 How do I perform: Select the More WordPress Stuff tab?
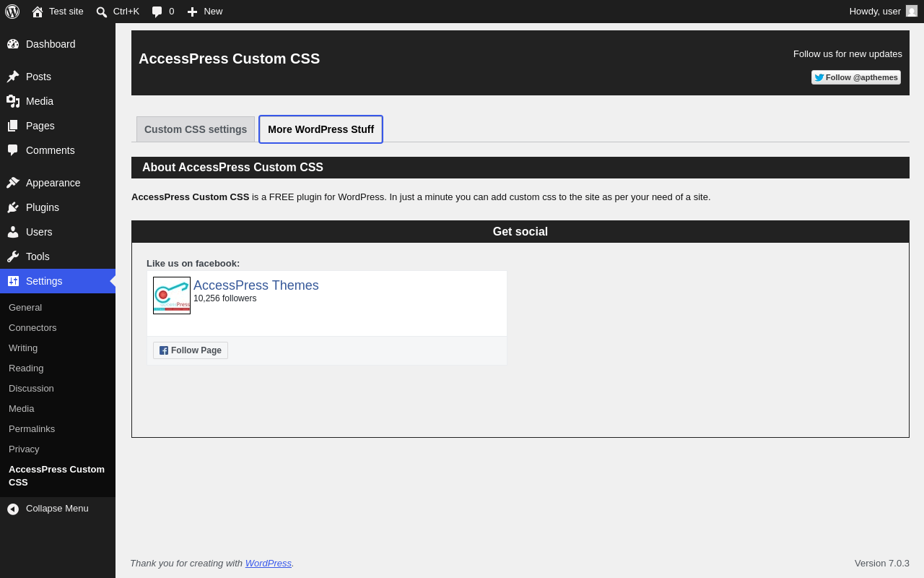(x=321, y=129)
